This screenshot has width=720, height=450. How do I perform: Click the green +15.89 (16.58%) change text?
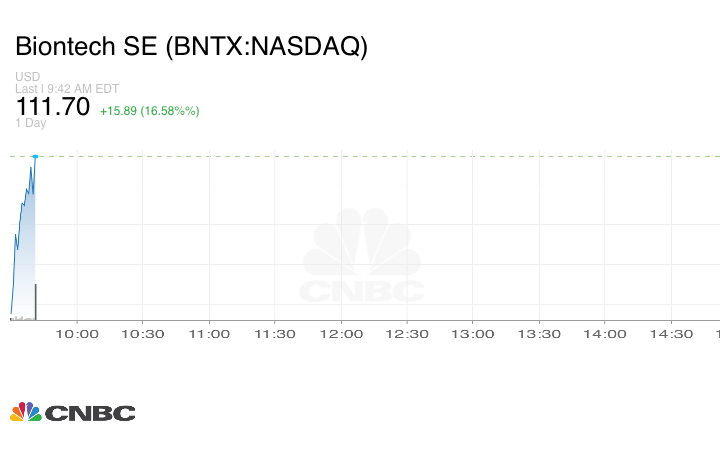[149, 111]
